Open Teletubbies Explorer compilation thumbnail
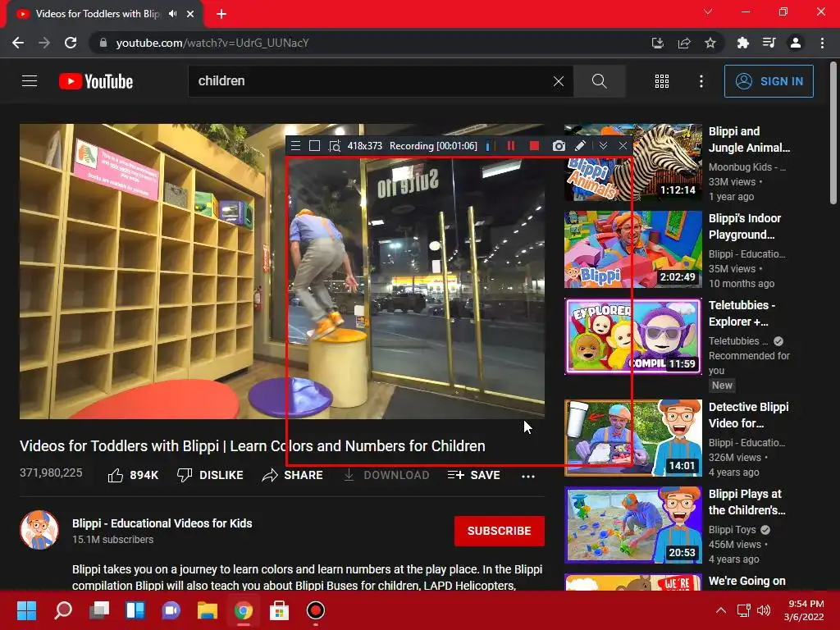Screen dimensions: 840x630 click(633, 336)
